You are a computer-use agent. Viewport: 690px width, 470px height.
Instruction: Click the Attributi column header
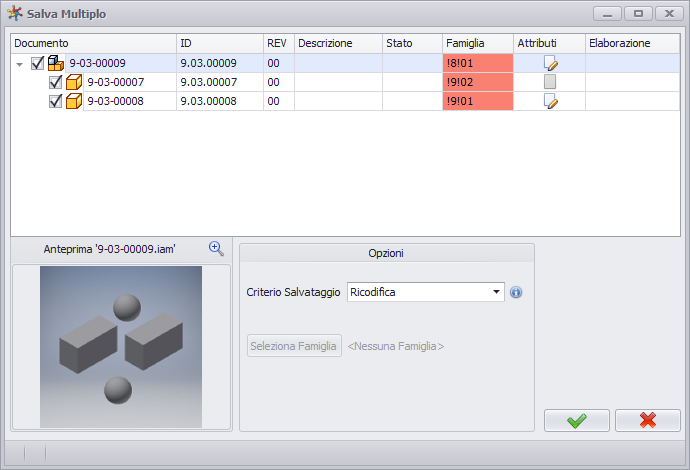pos(549,44)
